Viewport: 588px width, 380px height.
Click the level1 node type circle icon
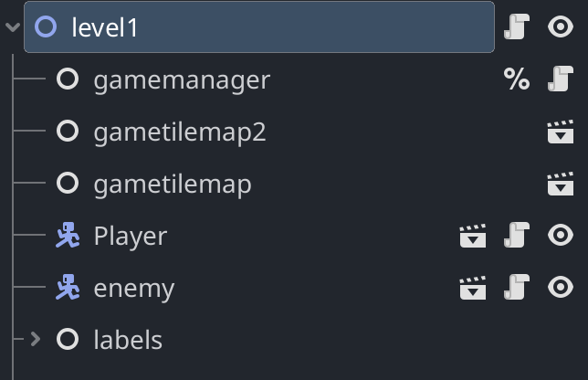pyautogui.click(x=46, y=26)
